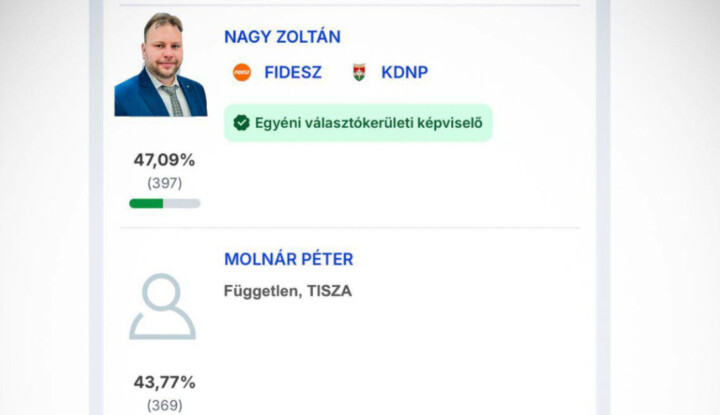Click the green verified checkmark badge icon
The height and width of the screenshot is (415, 720).
pyautogui.click(x=241, y=123)
